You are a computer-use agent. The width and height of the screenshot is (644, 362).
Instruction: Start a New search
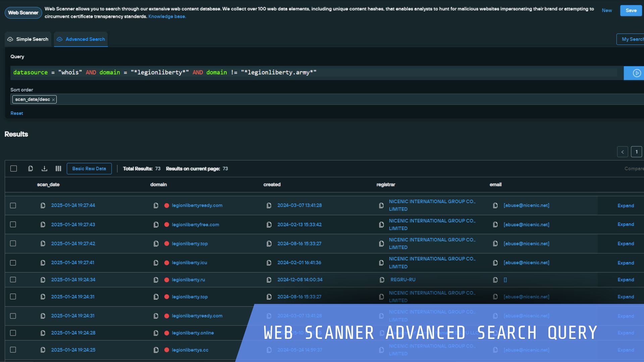607,11
